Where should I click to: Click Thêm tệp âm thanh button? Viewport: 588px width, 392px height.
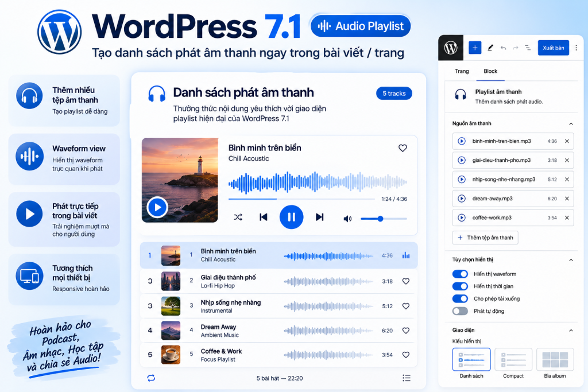(x=485, y=238)
